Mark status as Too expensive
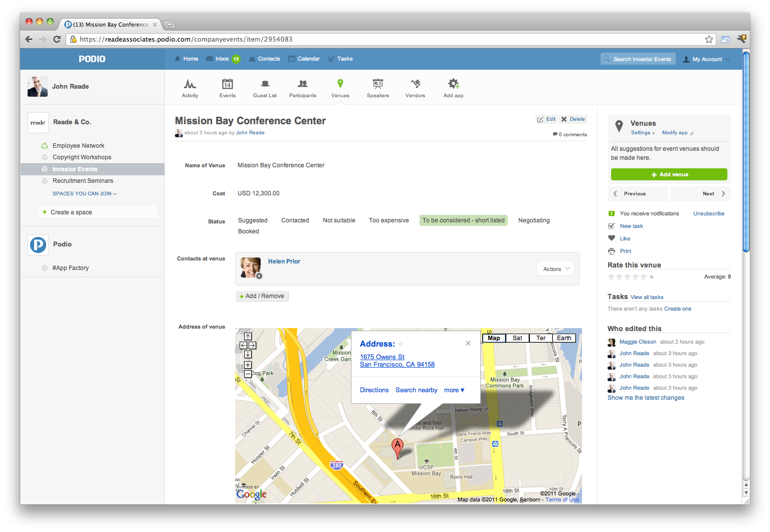The image size is (770, 532). pos(389,220)
